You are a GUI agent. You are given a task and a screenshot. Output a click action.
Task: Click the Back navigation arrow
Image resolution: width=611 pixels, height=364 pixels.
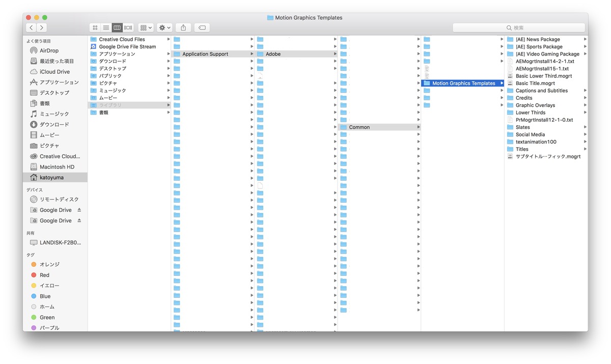[x=32, y=27]
